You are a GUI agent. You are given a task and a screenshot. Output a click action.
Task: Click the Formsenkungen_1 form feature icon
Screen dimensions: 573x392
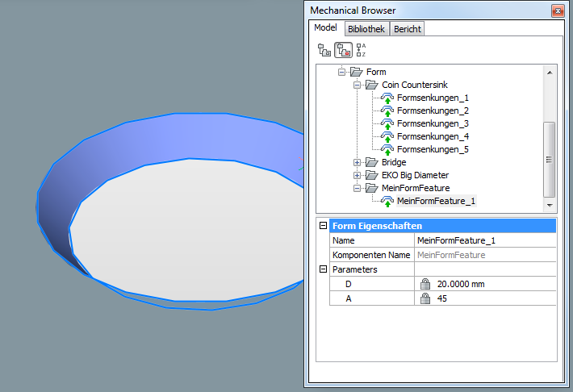[387, 98]
